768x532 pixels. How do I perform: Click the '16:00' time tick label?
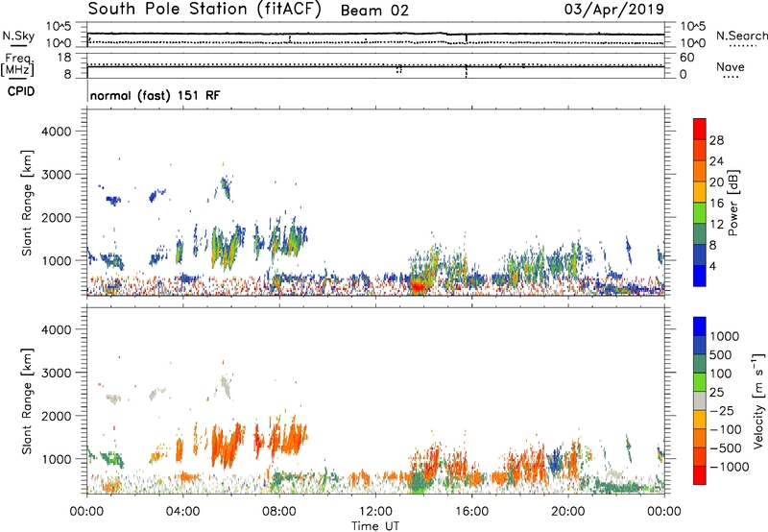point(471,512)
